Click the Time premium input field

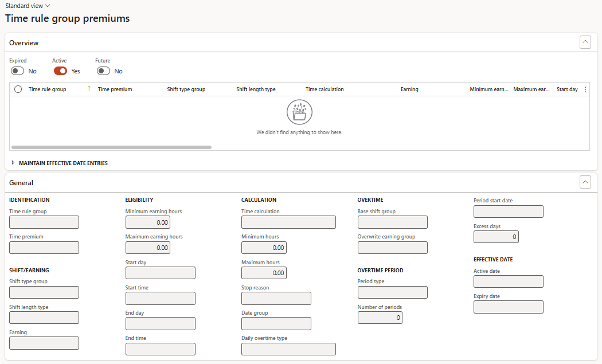[44, 248]
